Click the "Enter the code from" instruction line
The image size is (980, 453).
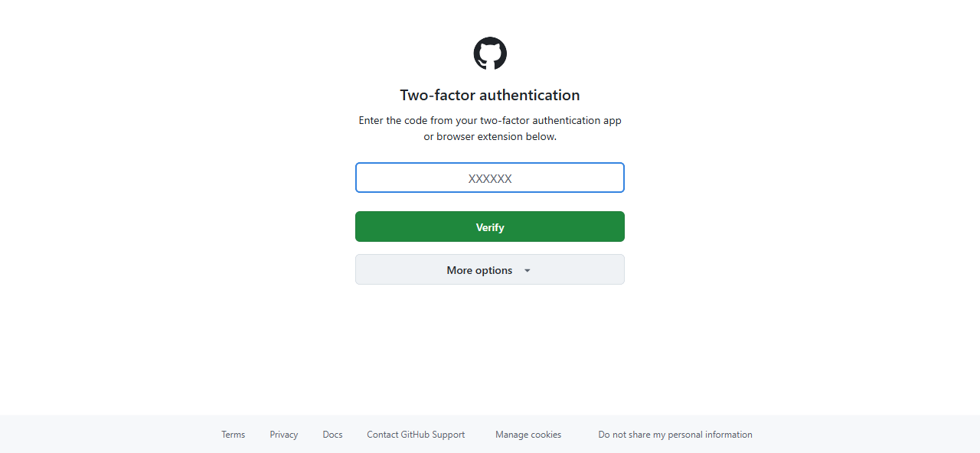click(490, 120)
